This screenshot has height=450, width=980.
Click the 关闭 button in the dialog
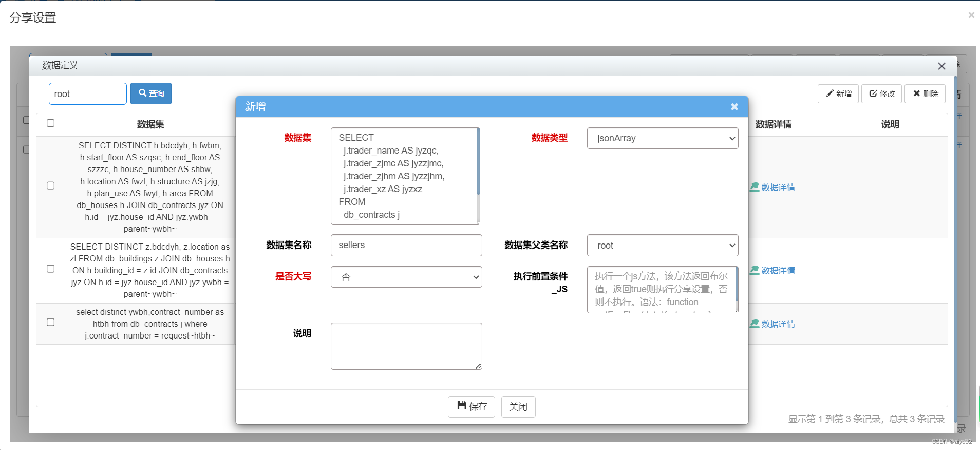tap(518, 406)
